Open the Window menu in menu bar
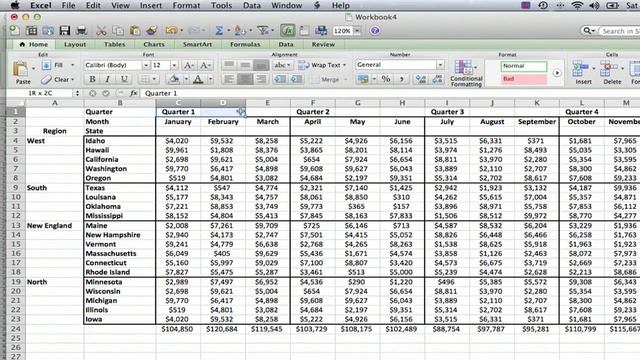 pyautogui.click(x=287, y=5)
